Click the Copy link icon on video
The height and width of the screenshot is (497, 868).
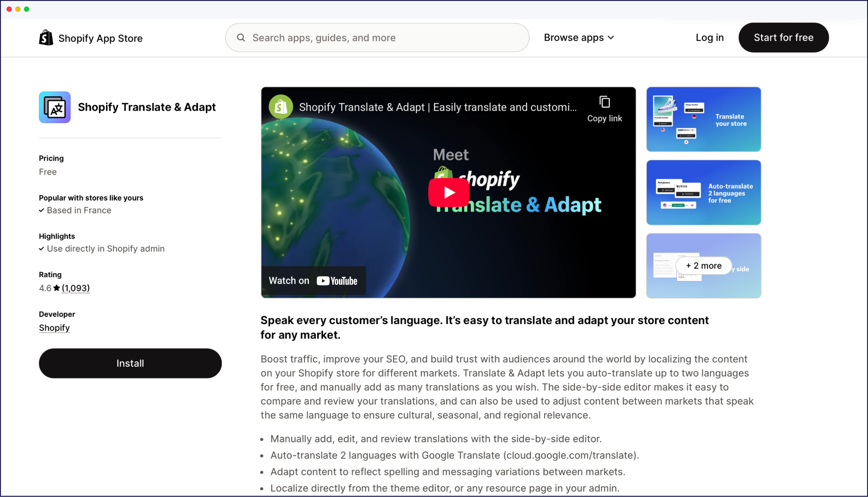tap(604, 103)
